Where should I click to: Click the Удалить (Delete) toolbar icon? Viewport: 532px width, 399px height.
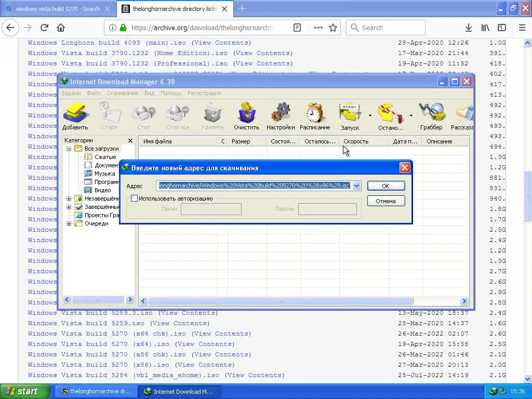tap(212, 116)
